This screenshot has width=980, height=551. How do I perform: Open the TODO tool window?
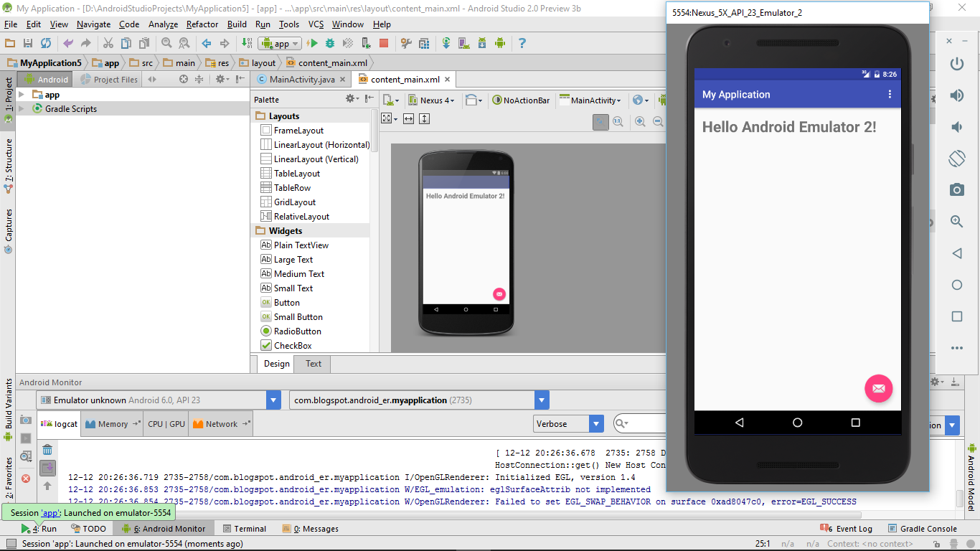coord(88,529)
